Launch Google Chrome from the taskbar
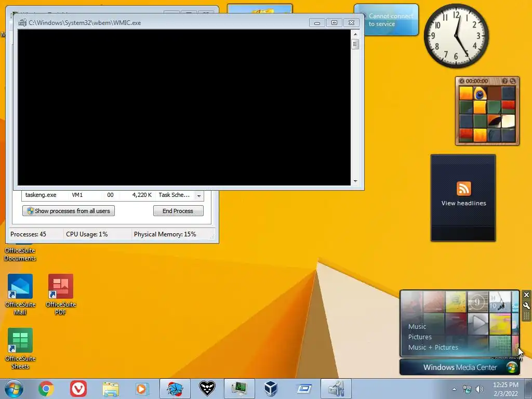Viewport: 532px width, 399px height. point(46,389)
